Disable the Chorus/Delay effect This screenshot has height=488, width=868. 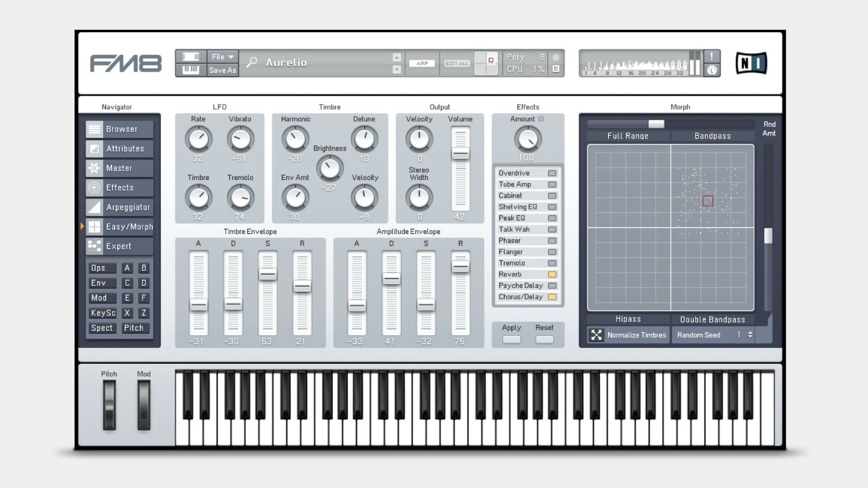tap(552, 297)
